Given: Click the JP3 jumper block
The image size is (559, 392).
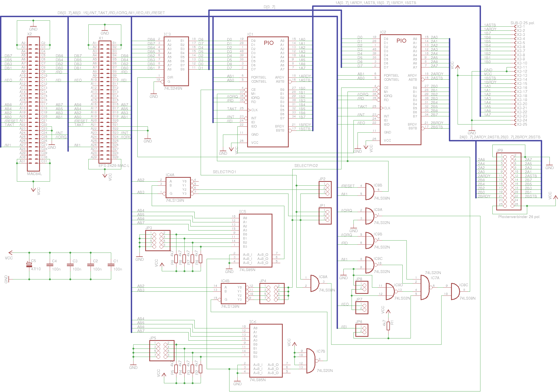Looking at the screenshot, I should click(158, 241).
